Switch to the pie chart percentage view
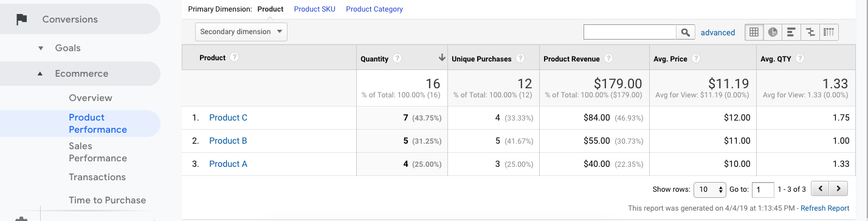 click(x=773, y=32)
